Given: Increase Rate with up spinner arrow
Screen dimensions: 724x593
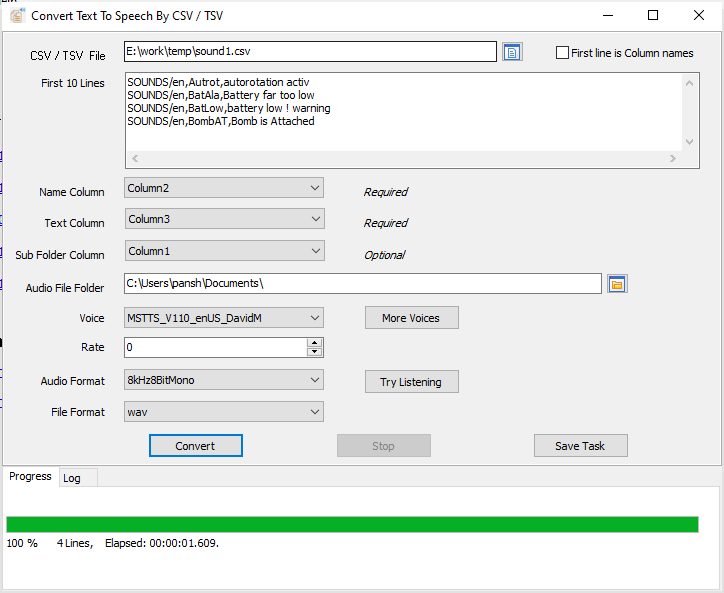Looking at the screenshot, I should tap(314, 343).
